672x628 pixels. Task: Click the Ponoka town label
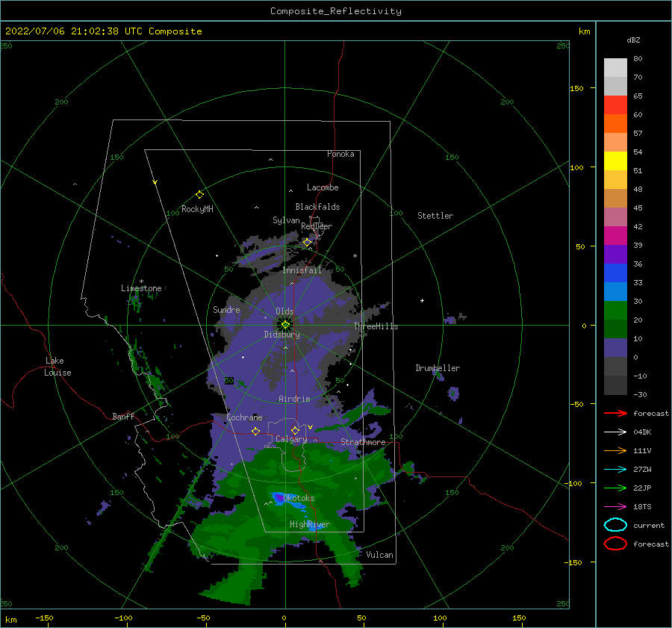tap(340, 154)
